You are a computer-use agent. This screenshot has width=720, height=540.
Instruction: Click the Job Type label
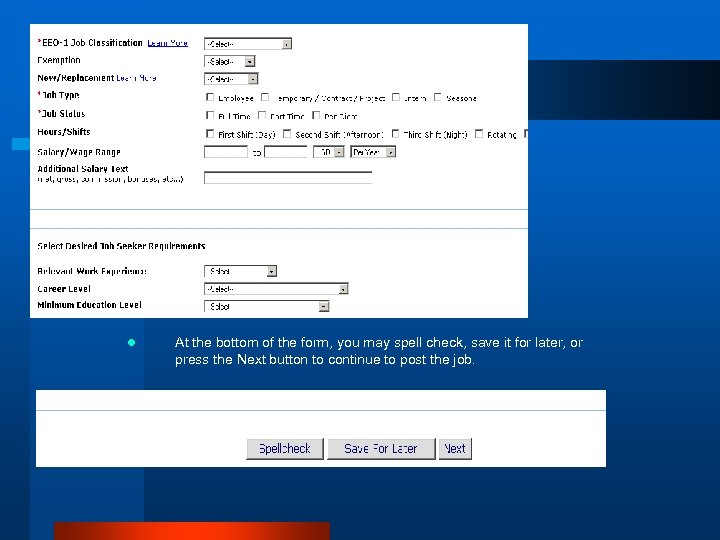(59, 95)
